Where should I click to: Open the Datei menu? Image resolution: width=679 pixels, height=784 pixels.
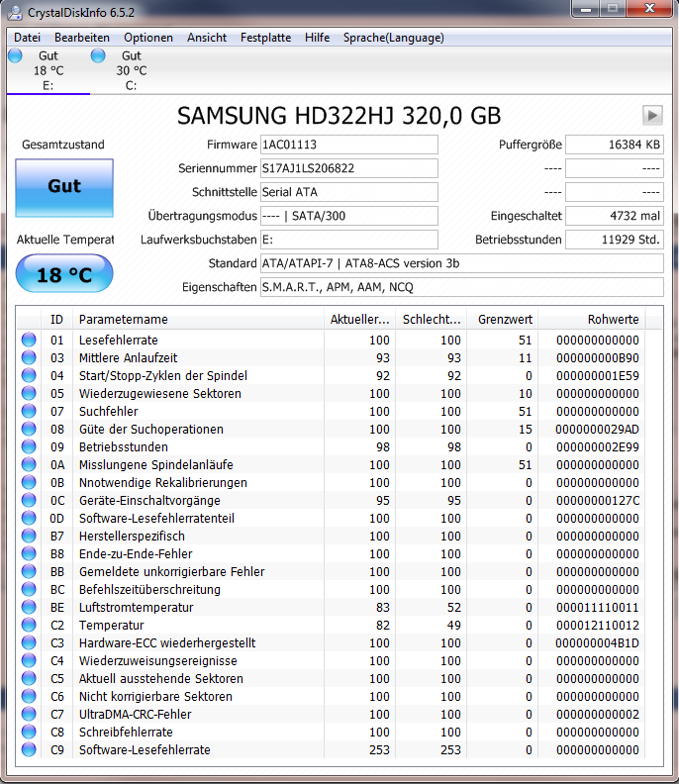(27, 38)
